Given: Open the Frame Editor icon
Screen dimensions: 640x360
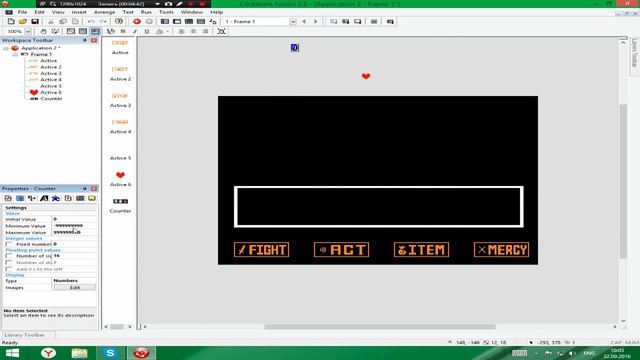Looking at the screenshot, I should tap(177, 22).
